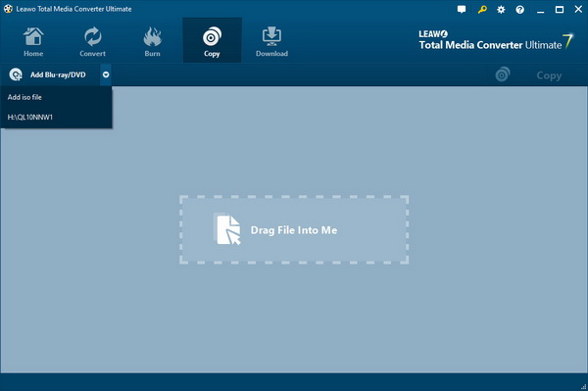Click the Add Blu-ray/DVD button label
The image size is (588, 391).
(58, 75)
